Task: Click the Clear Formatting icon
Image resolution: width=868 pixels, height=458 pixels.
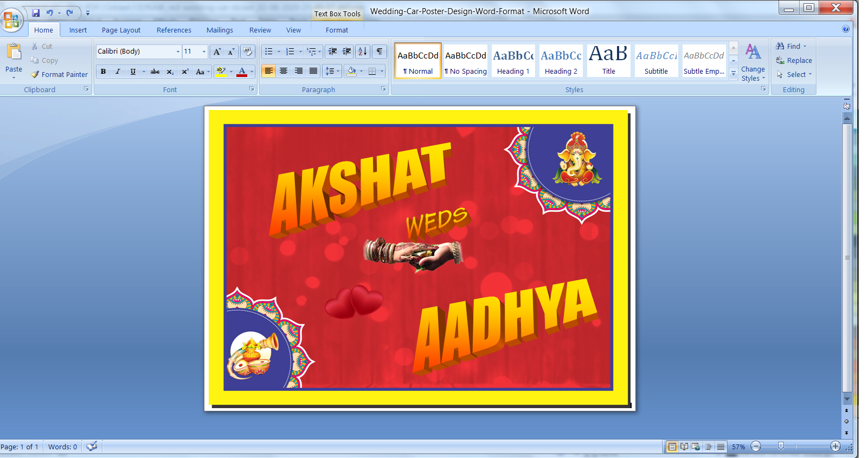Action: tap(248, 51)
